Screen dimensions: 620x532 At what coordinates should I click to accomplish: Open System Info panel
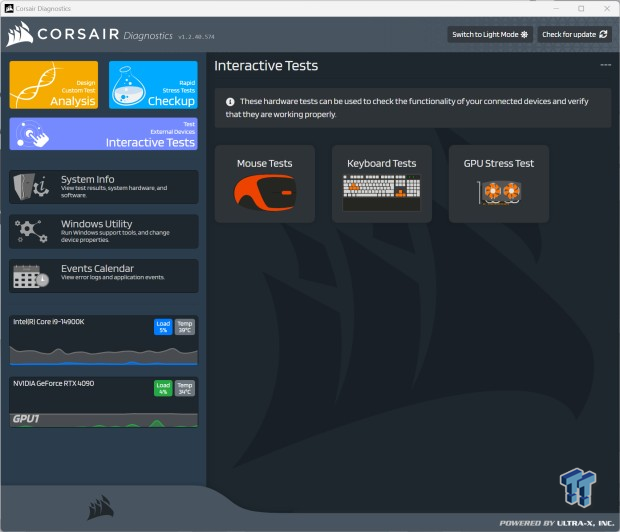104,187
